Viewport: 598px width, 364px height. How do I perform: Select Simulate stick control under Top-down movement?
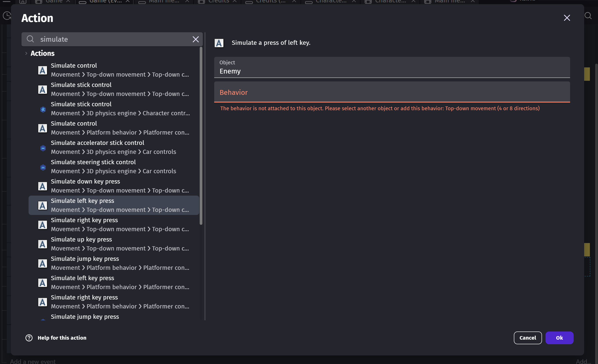click(x=114, y=89)
